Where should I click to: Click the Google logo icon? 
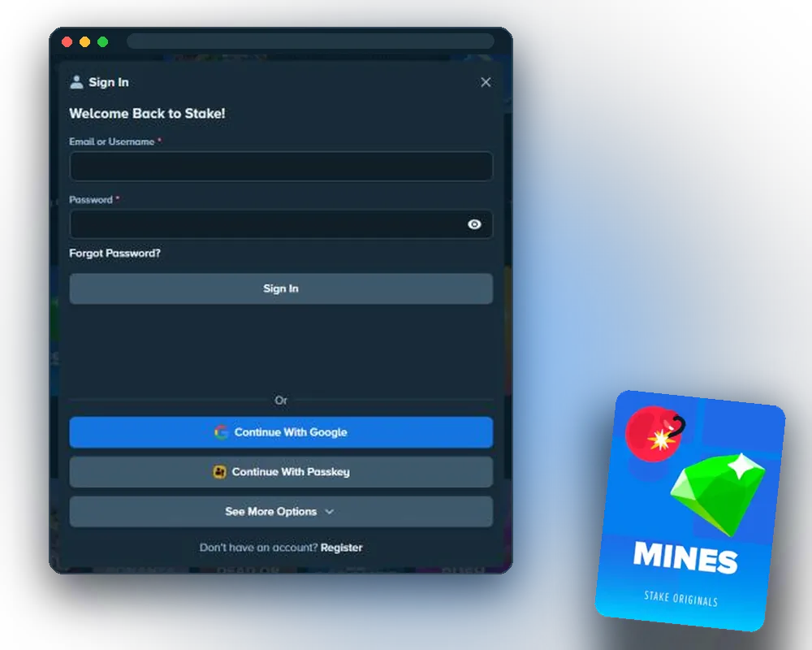point(221,432)
